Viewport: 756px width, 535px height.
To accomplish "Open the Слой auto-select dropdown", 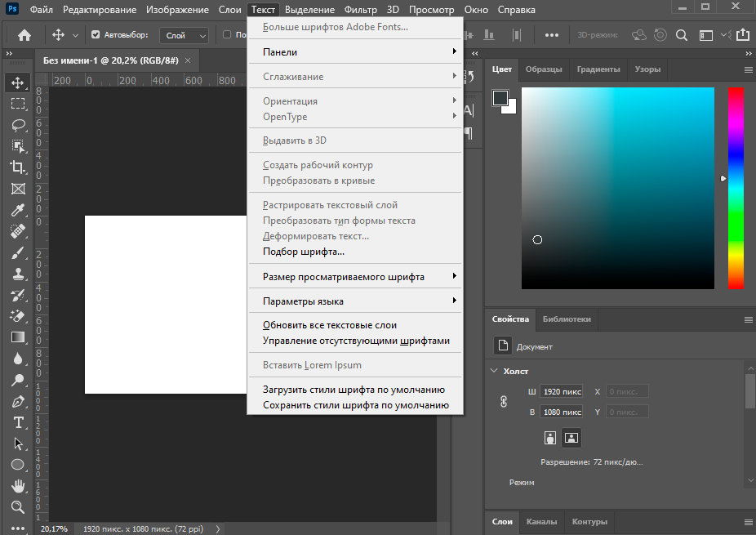I will point(185,35).
